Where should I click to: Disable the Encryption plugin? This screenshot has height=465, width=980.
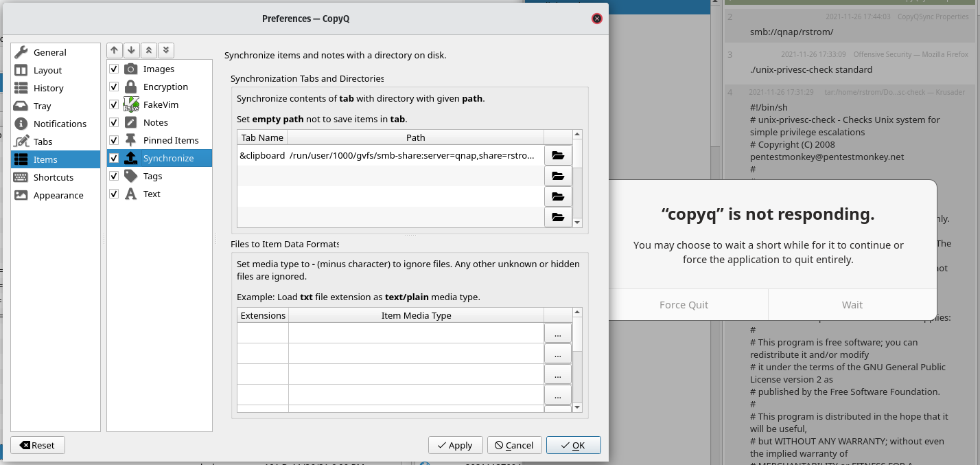point(114,87)
